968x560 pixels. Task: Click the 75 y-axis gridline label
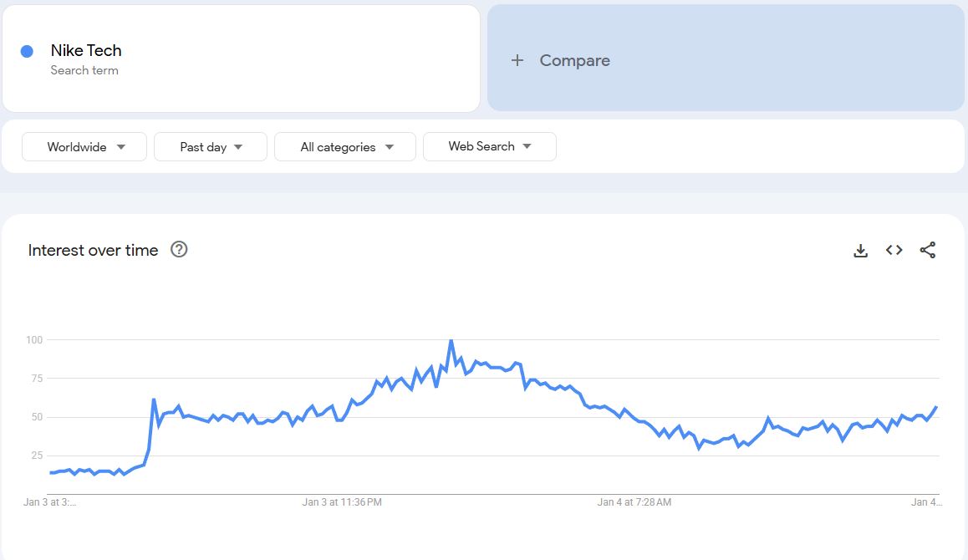(x=36, y=379)
